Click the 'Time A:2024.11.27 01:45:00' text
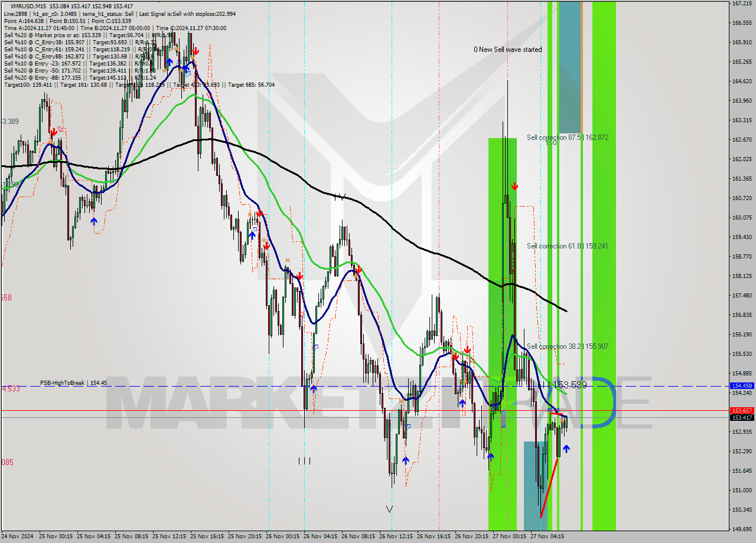Screen dimensions: 756x543 (40, 28)
